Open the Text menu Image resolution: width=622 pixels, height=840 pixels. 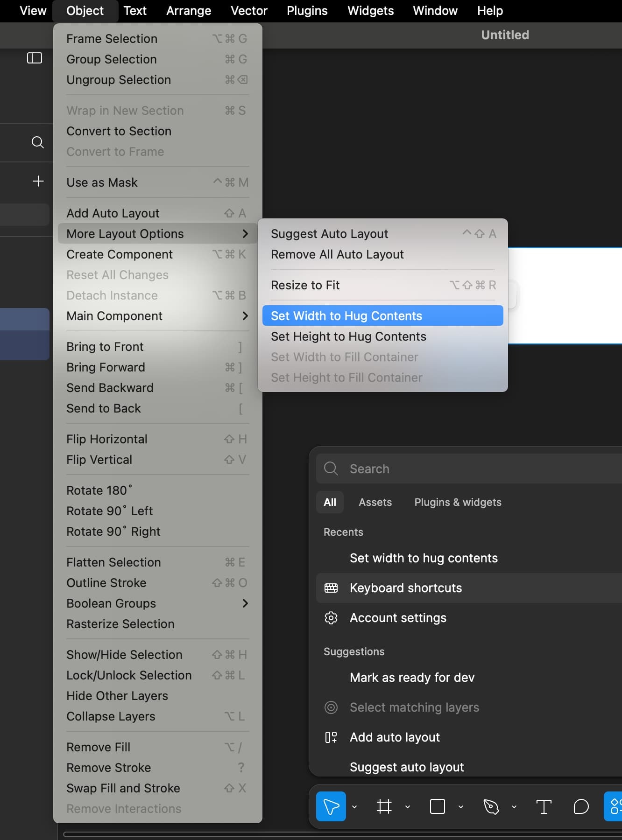point(135,11)
